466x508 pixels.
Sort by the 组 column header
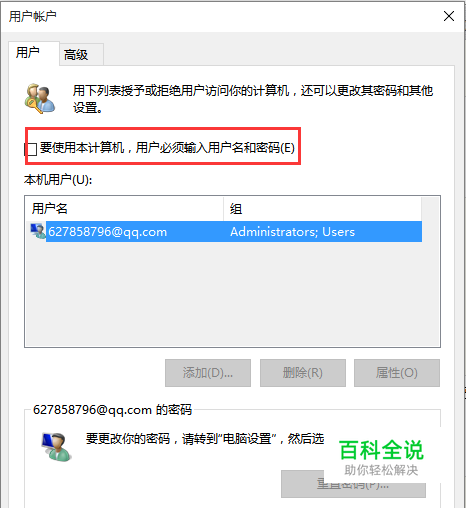pyautogui.click(x=322, y=209)
